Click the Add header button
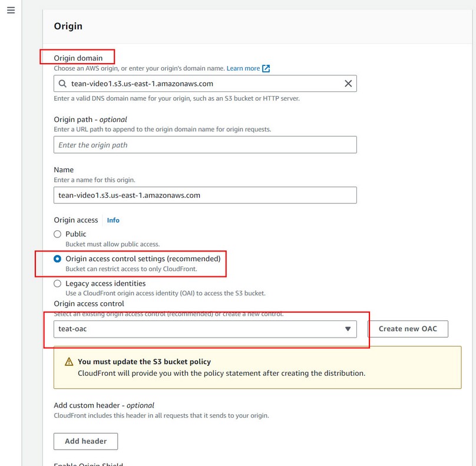The width and height of the screenshot is (476, 466). [x=85, y=441]
